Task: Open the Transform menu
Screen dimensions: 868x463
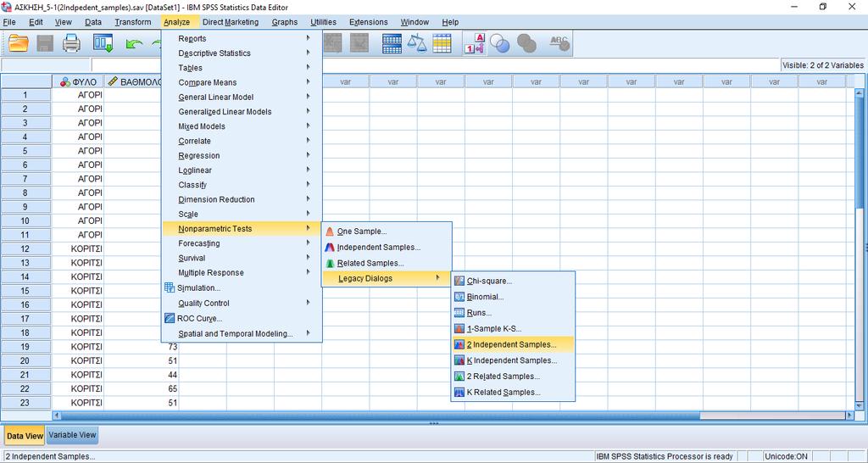Action: point(133,22)
